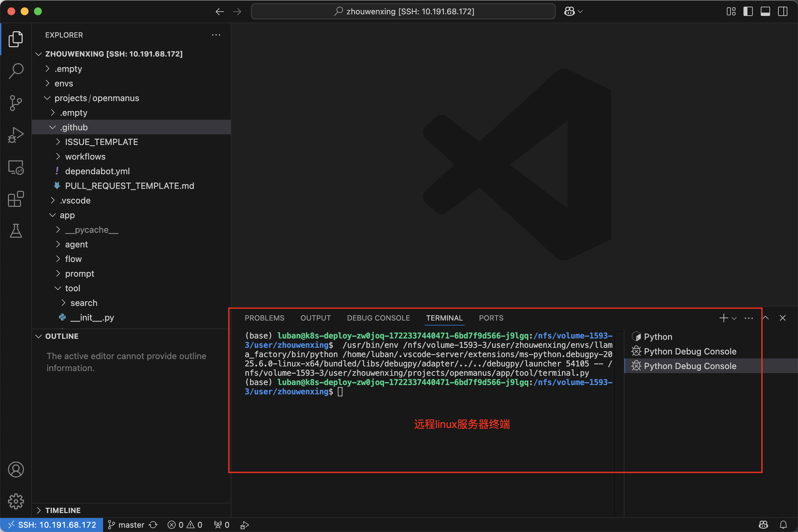Expand the flow folder

(x=131, y=259)
